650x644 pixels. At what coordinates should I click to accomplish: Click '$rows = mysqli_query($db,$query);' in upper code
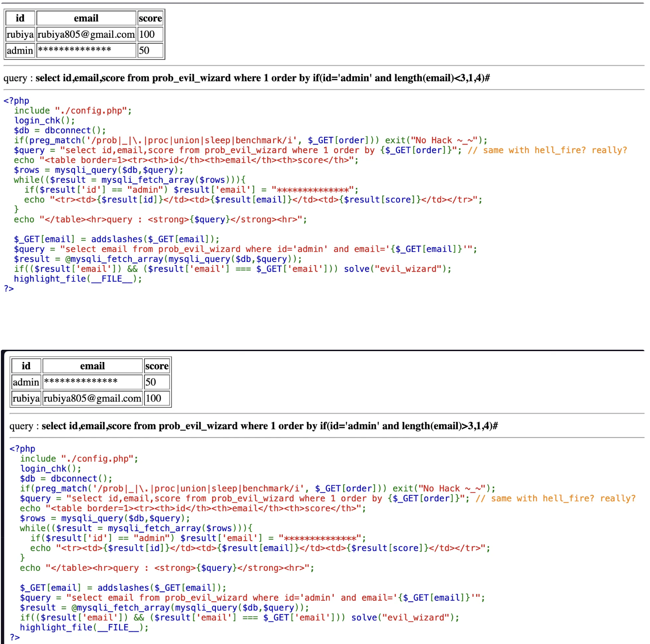(x=99, y=170)
